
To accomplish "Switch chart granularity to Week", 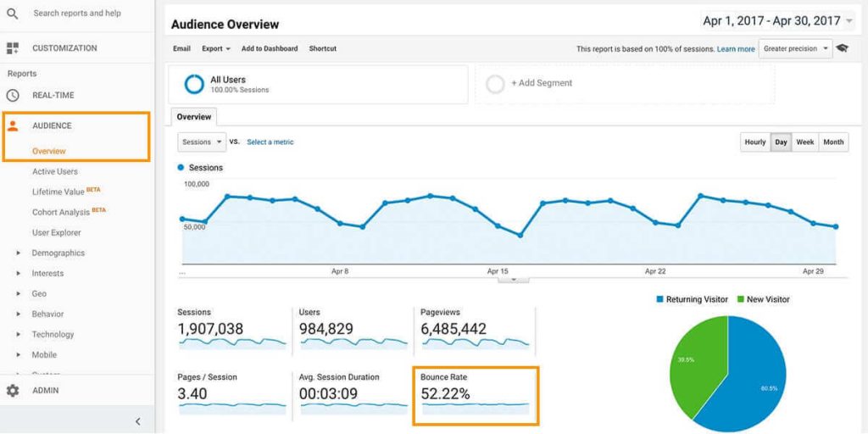I will (x=804, y=142).
